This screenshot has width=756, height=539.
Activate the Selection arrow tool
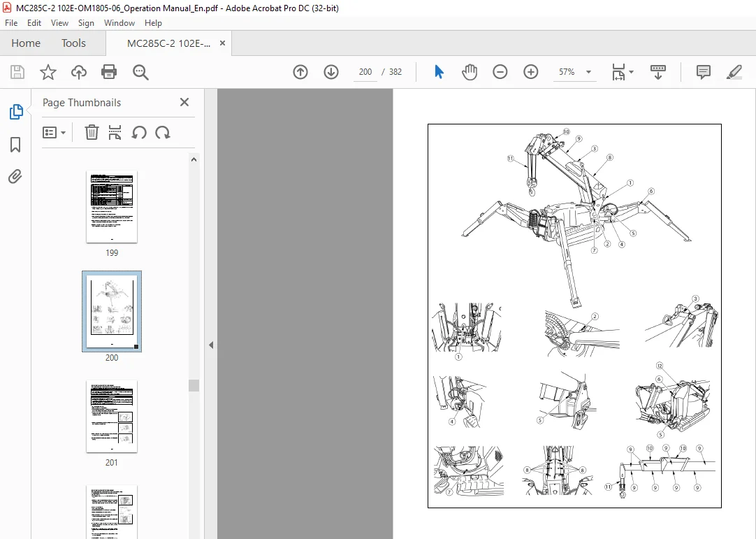coord(439,72)
